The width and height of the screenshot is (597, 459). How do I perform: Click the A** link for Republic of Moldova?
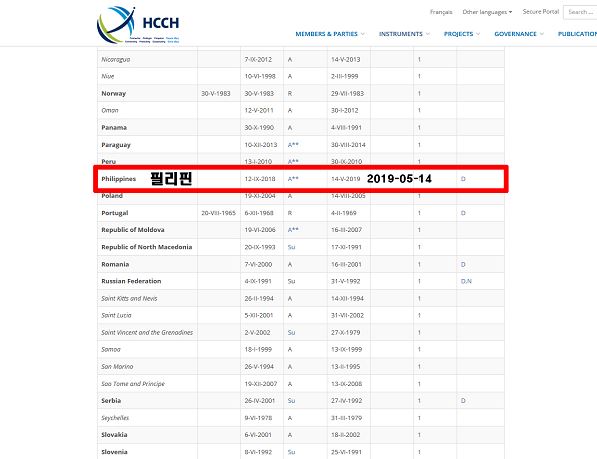coord(293,230)
